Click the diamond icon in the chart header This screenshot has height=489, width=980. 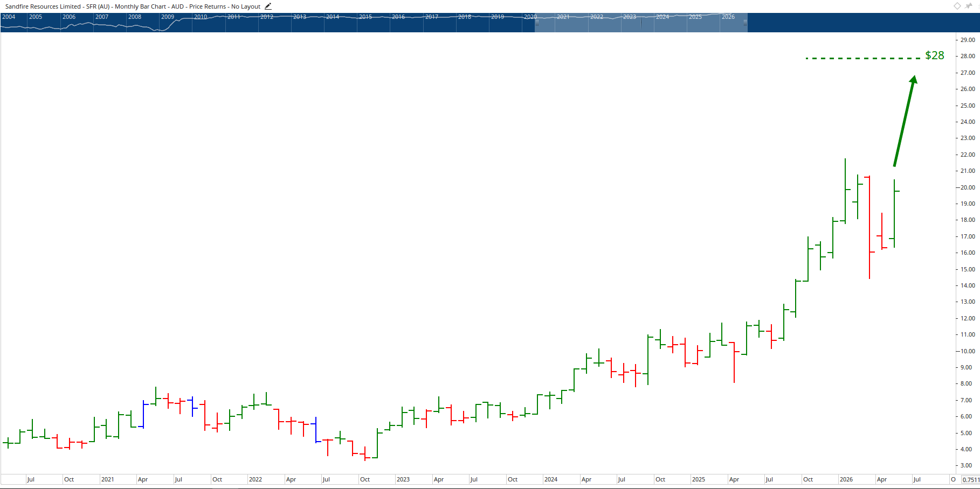tap(957, 6)
